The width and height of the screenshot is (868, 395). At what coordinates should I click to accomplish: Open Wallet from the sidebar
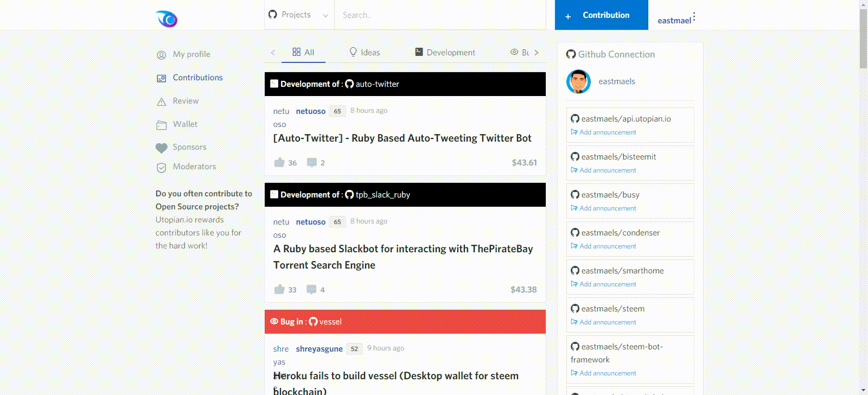pyautogui.click(x=185, y=124)
